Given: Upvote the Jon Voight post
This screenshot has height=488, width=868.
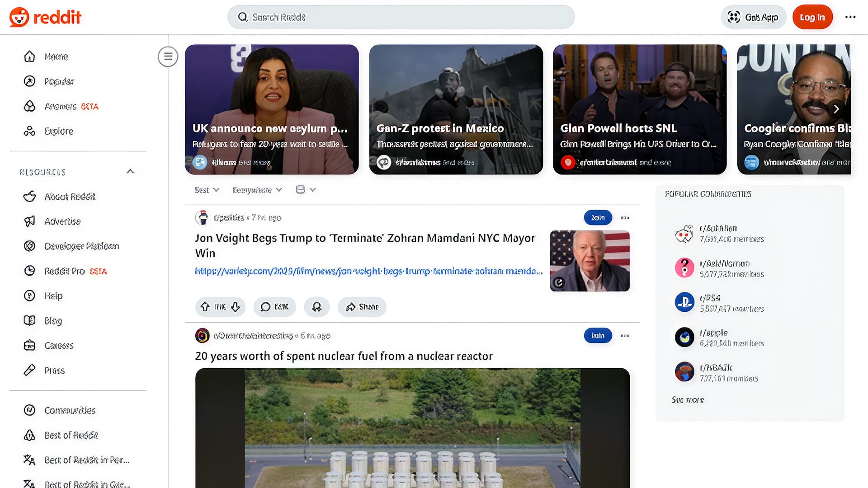Looking at the screenshot, I should [205, 307].
